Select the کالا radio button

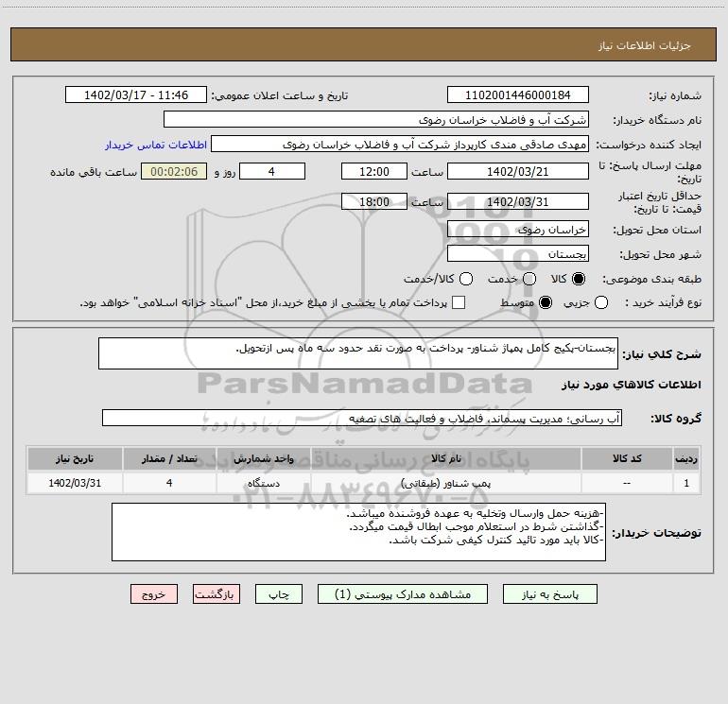pyautogui.click(x=579, y=279)
